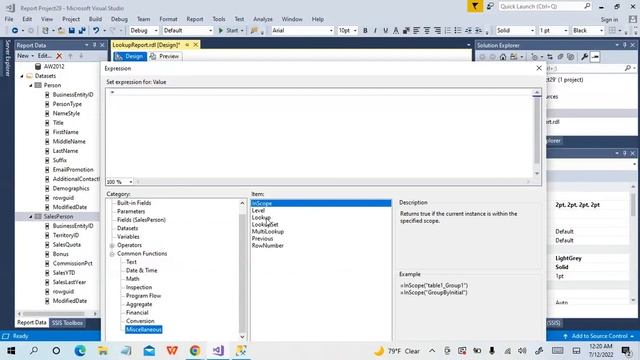Click the Foreground Color 'A' icon
Viewport: 640px width, 360px height.
[396, 31]
